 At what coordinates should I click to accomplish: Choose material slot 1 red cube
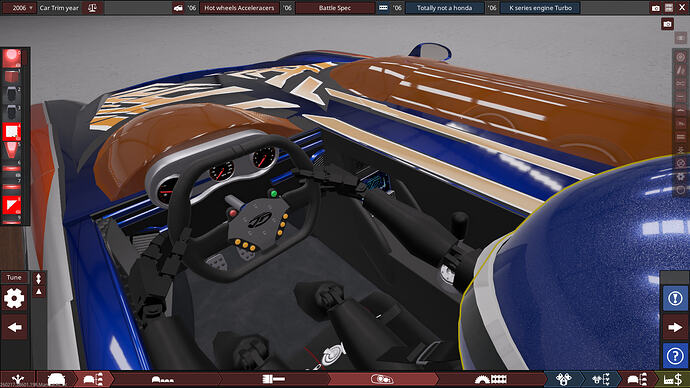[x=12, y=77]
